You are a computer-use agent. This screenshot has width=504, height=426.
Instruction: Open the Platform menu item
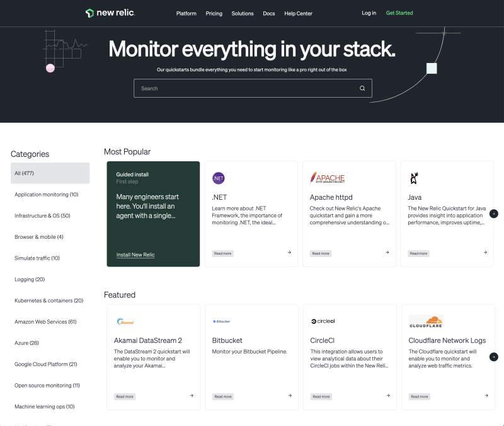(186, 13)
